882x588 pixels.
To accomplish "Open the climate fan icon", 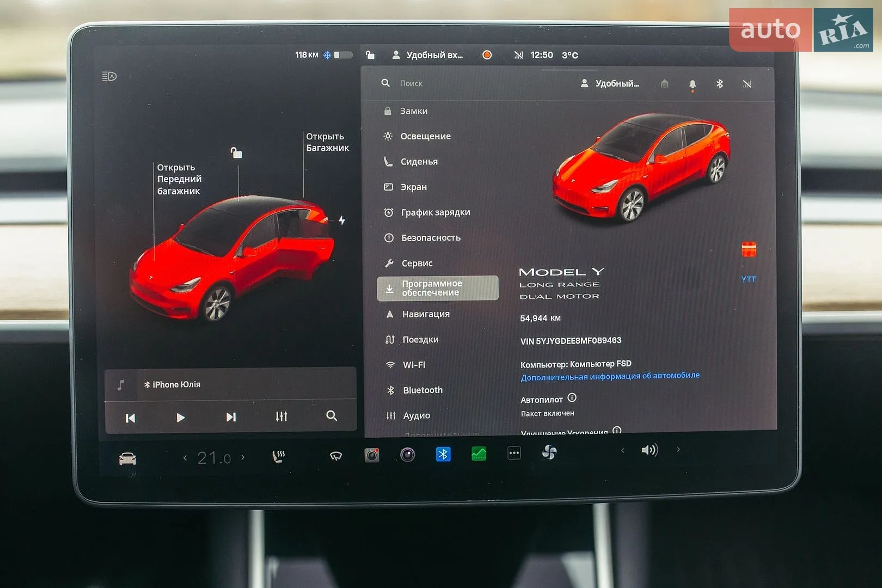I will (549, 452).
